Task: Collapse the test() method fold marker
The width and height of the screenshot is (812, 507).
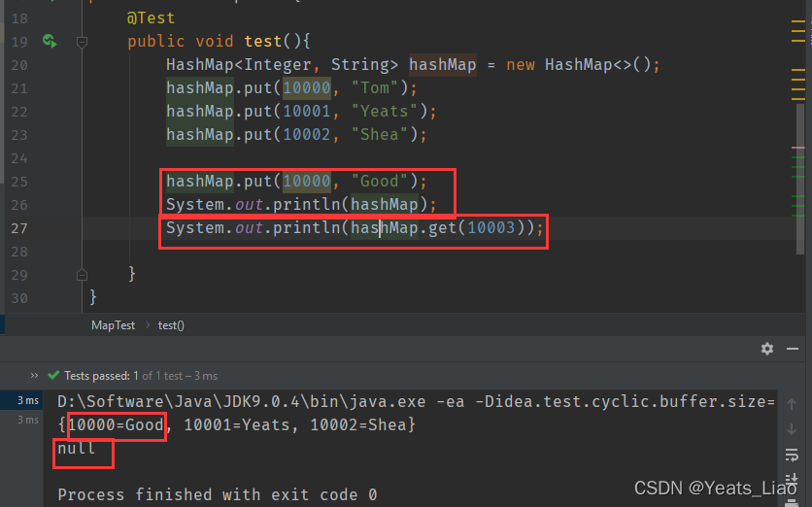Action: [82, 42]
